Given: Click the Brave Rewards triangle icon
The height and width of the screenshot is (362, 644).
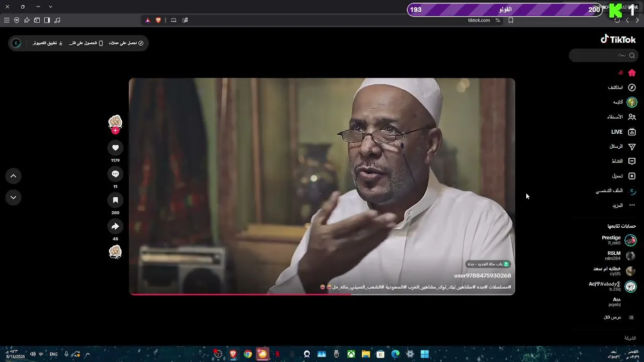Looking at the screenshot, I should pyautogui.click(x=148, y=20).
